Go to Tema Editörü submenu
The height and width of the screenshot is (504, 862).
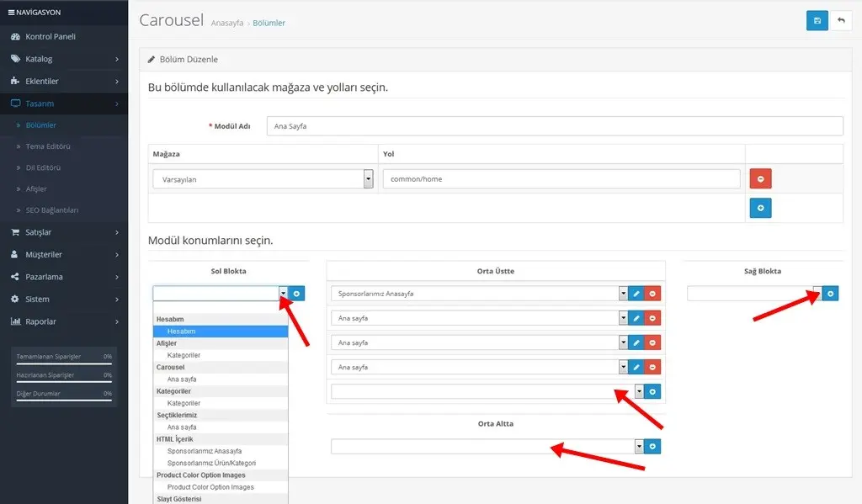[48, 146]
